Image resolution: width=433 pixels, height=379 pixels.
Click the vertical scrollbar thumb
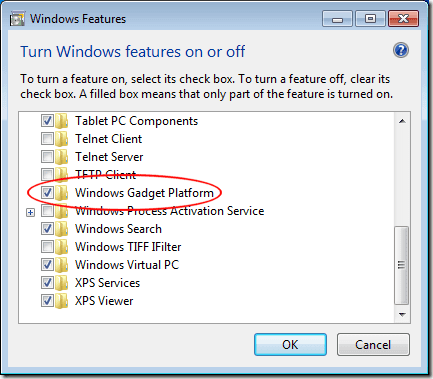pos(402,265)
